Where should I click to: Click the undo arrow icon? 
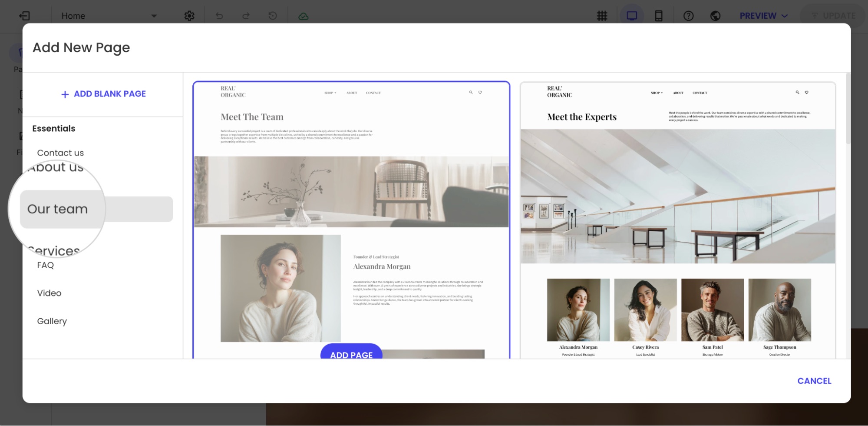point(219,16)
